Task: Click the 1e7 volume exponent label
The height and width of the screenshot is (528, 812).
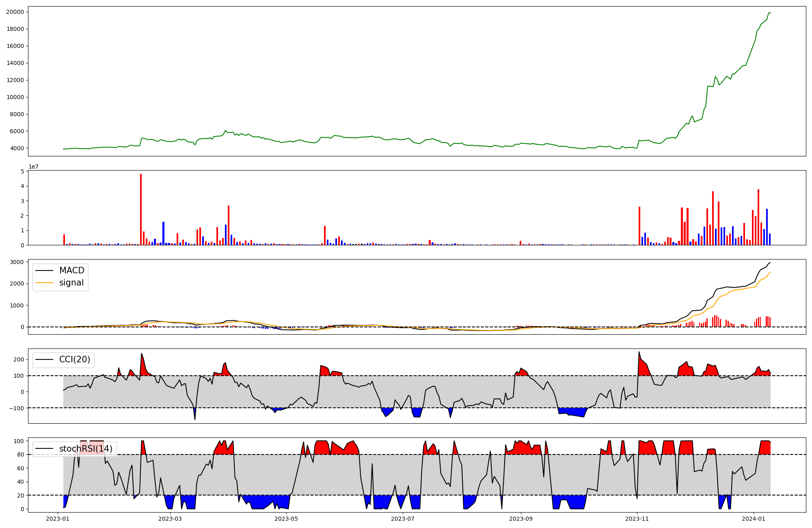Action: pyautogui.click(x=33, y=167)
